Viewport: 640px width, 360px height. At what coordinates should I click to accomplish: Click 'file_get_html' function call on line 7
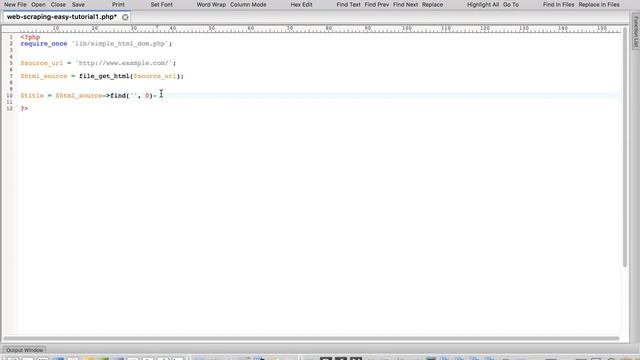pyautogui.click(x=104, y=76)
